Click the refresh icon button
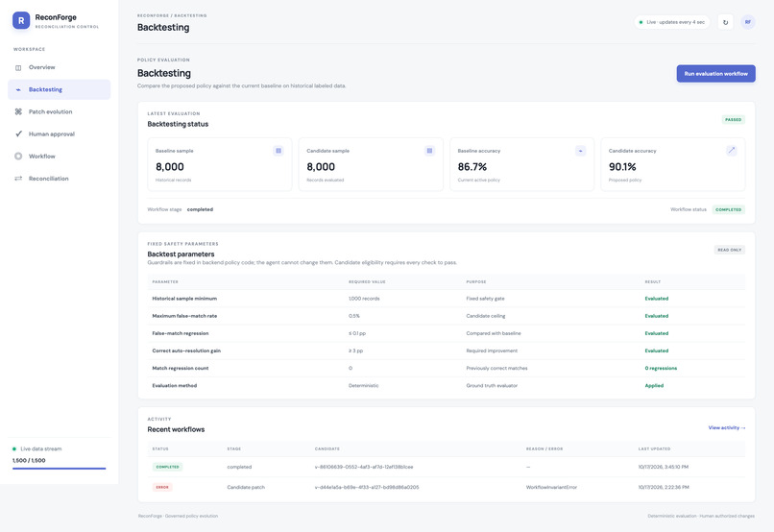 pos(725,22)
